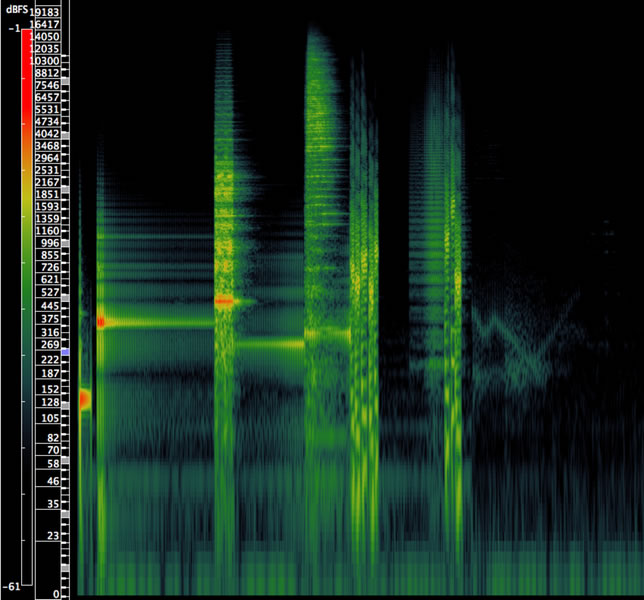The width and height of the screenshot is (644, 600).
Task: Click the red peak at 375 Hz
Action: 101,322
